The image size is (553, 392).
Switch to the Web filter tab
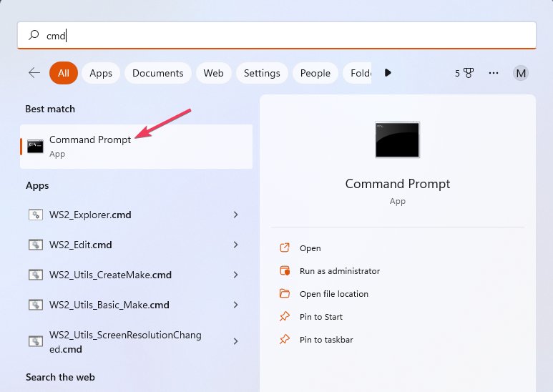213,73
